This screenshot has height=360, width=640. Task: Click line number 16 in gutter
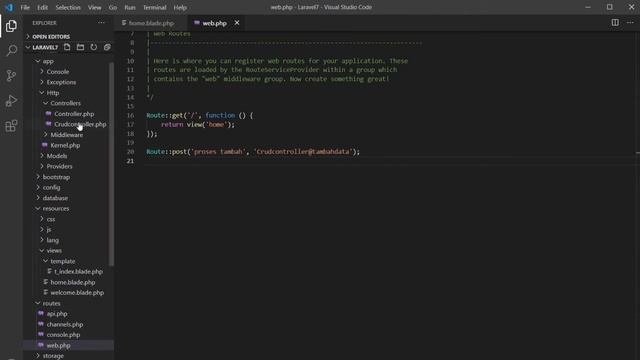[130, 116]
